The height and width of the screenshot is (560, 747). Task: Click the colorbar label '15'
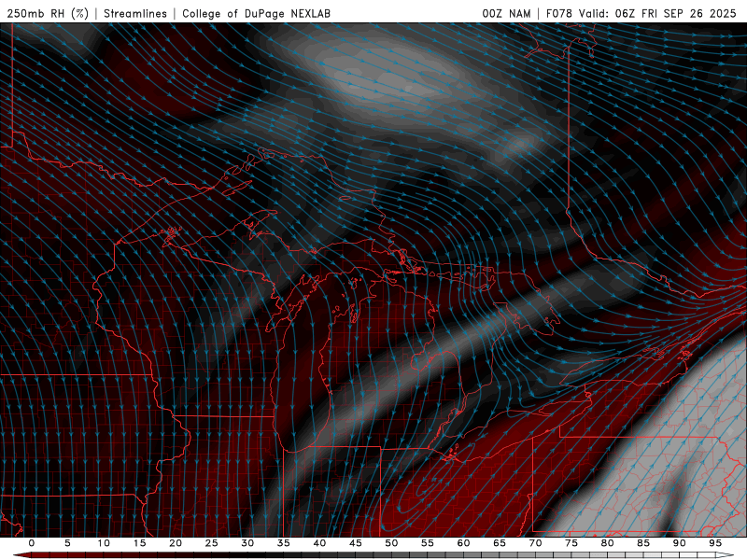tap(139, 543)
